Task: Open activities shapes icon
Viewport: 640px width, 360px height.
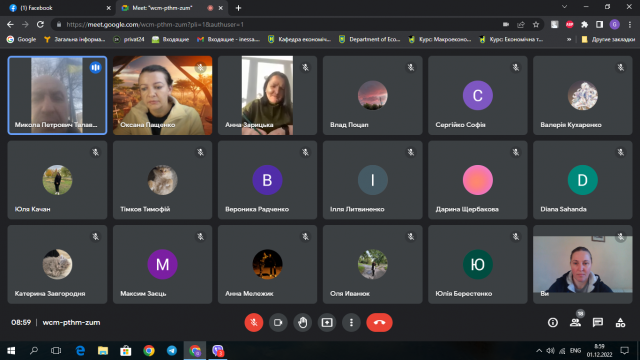Action: (620, 322)
